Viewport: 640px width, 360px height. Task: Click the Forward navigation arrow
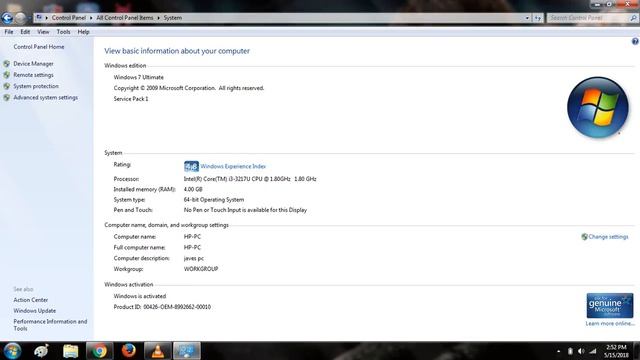(x=20, y=18)
